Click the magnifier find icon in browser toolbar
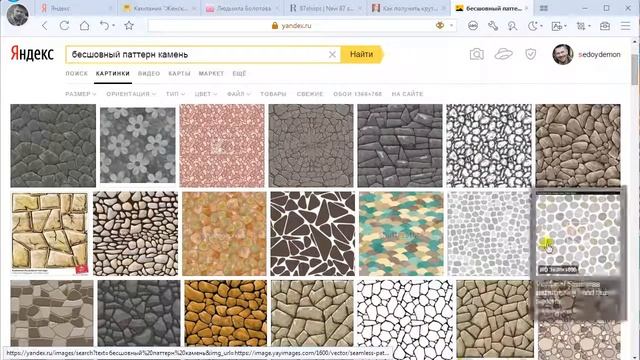The height and width of the screenshot is (360, 640). click(x=512, y=26)
